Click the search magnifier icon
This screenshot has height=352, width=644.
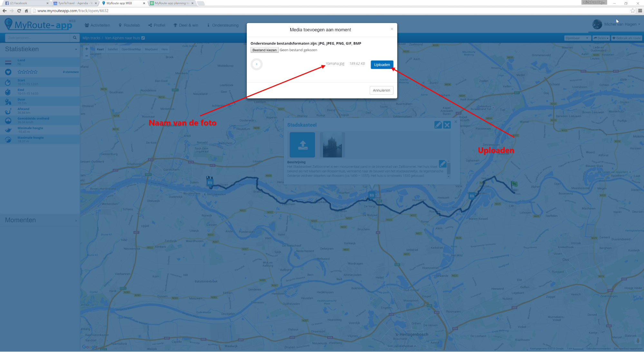[75, 38]
